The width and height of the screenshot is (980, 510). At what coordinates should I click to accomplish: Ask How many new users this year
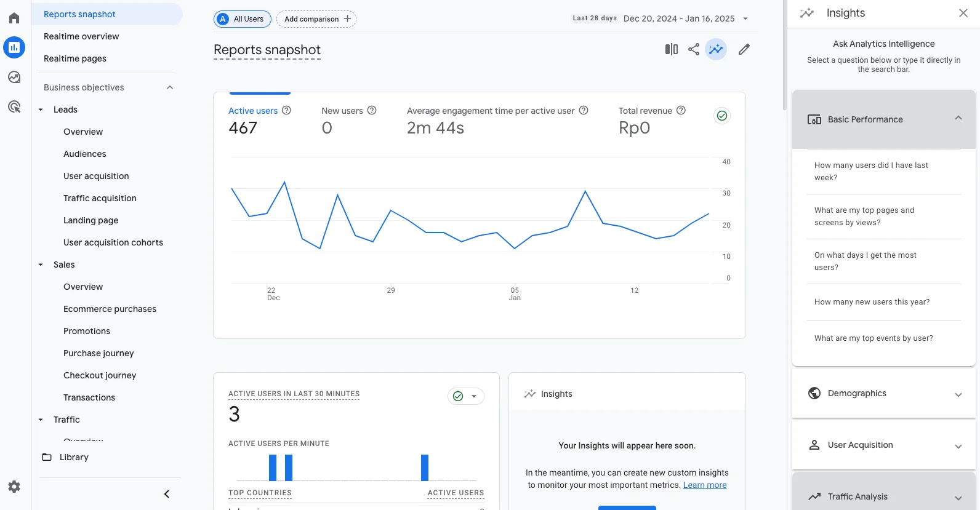[884, 302]
